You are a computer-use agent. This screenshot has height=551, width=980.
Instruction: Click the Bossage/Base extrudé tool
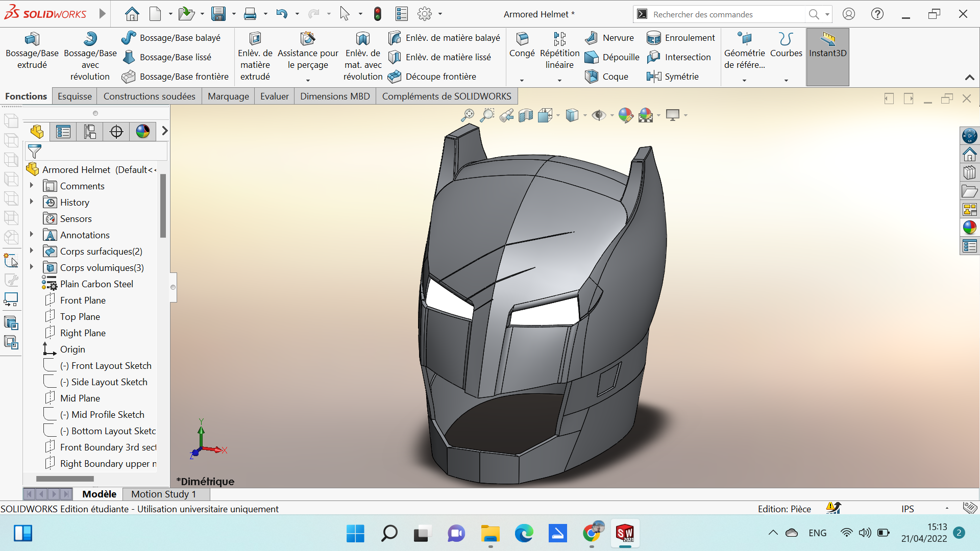[x=32, y=51]
